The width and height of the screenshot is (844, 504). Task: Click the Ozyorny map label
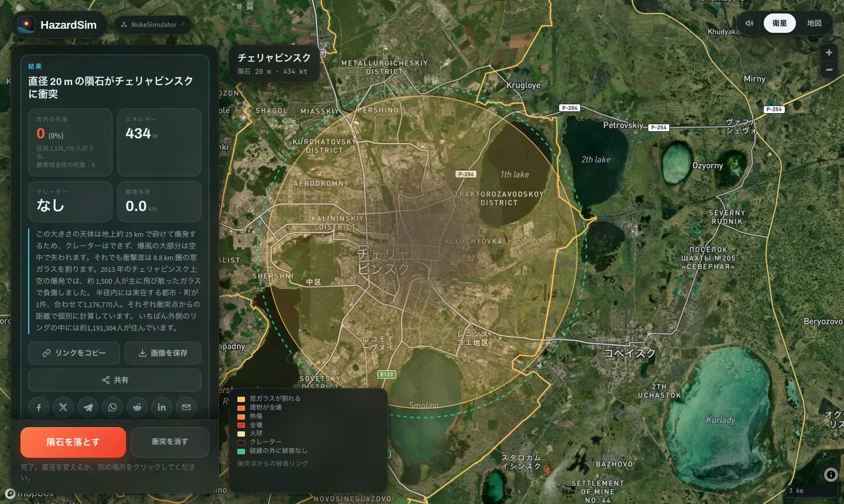tap(707, 166)
